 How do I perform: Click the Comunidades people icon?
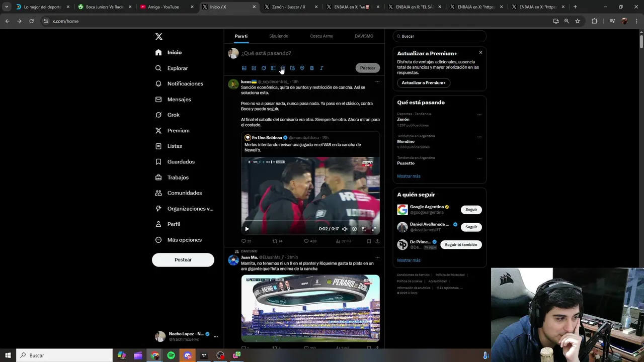click(158, 193)
